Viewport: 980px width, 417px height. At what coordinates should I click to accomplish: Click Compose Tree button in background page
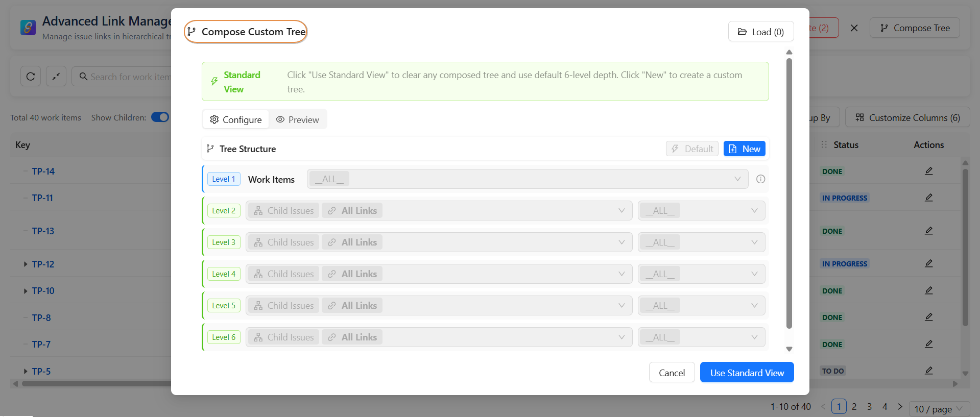point(915,28)
